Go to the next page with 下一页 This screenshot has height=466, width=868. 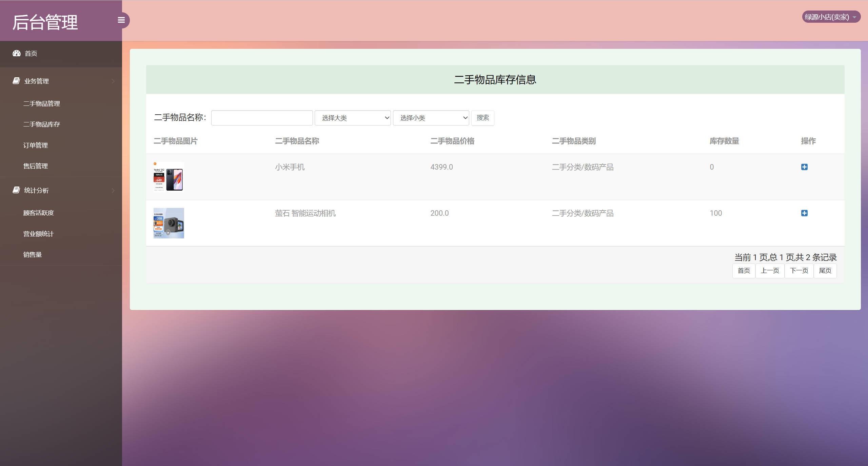(x=799, y=271)
